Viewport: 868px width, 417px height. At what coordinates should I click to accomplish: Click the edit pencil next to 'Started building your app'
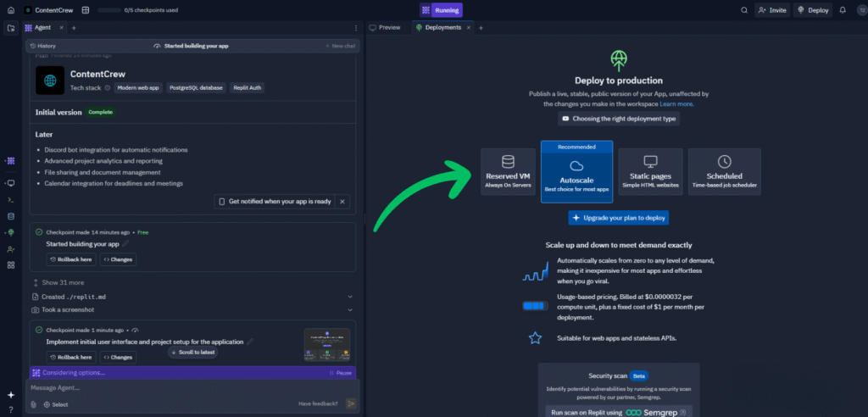tap(125, 244)
